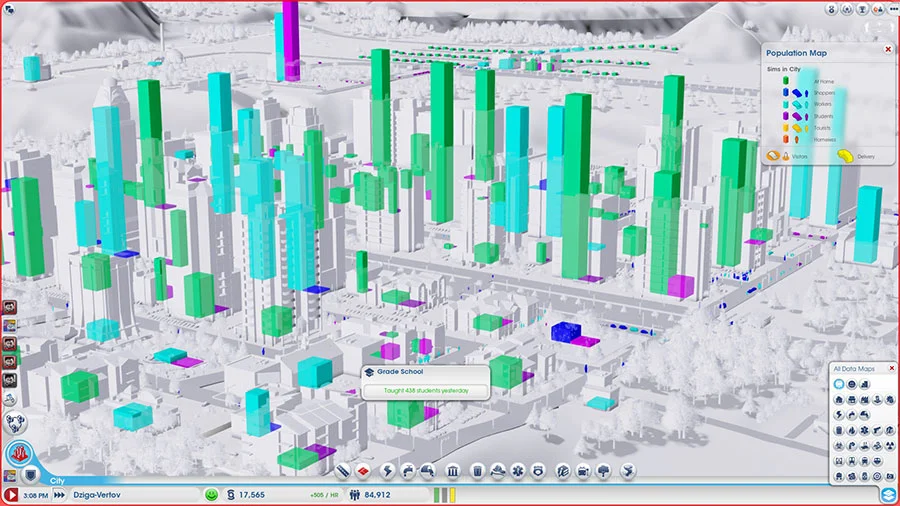Select the City tab label

pyautogui.click(x=57, y=481)
